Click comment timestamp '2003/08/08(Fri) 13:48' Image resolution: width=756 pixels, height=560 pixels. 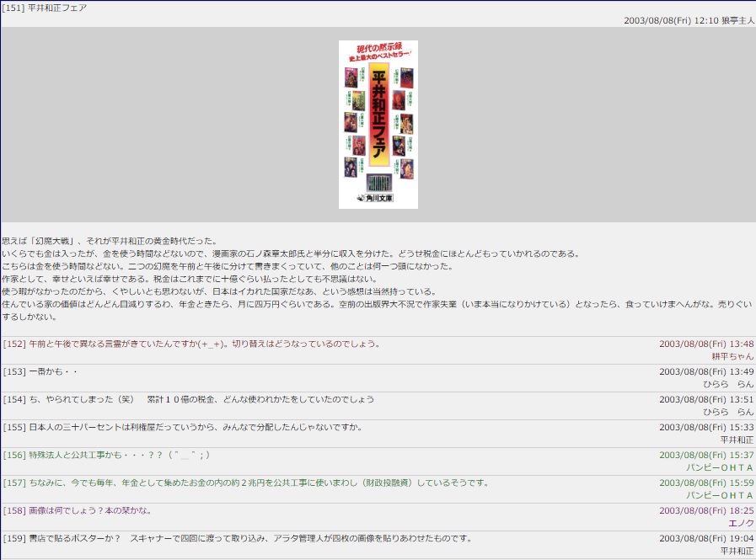pyautogui.click(x=706, y=344)
